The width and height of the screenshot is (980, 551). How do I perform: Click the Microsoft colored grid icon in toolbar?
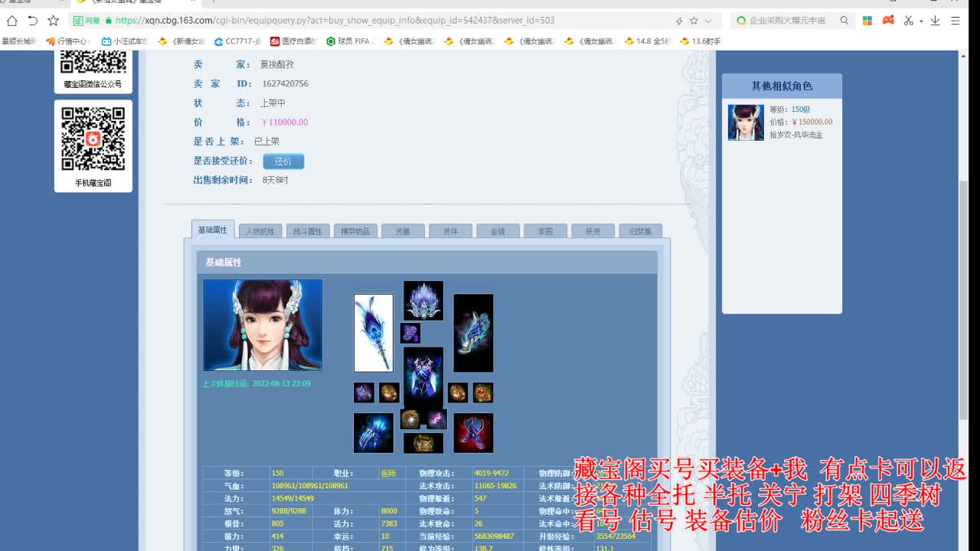867,21
